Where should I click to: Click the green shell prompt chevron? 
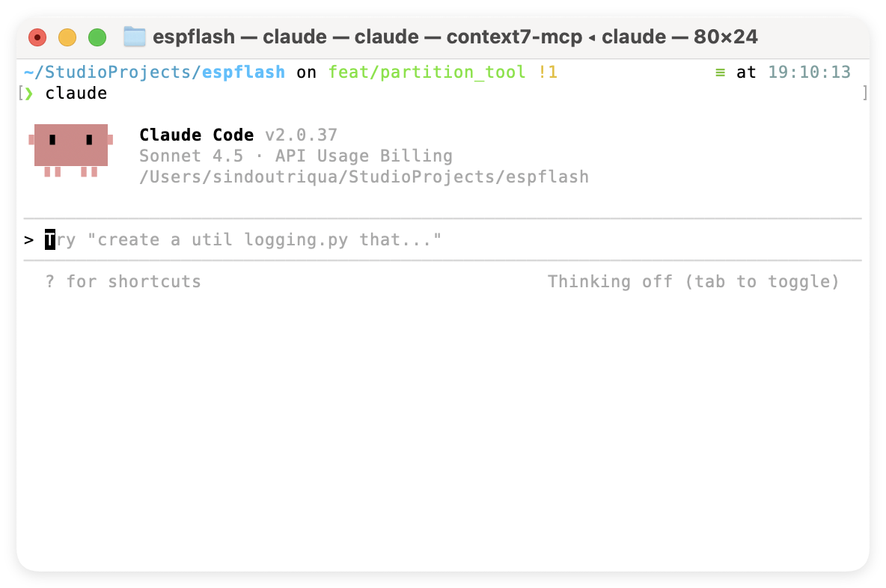[29, 94]
